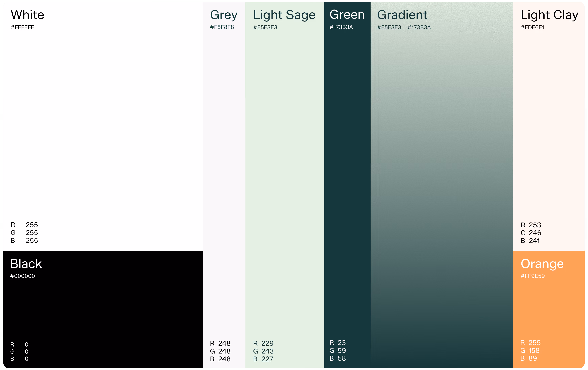Click the Orange swatch title
The height and width of the screenshot is (370, 588).
(x=542, y=264)
